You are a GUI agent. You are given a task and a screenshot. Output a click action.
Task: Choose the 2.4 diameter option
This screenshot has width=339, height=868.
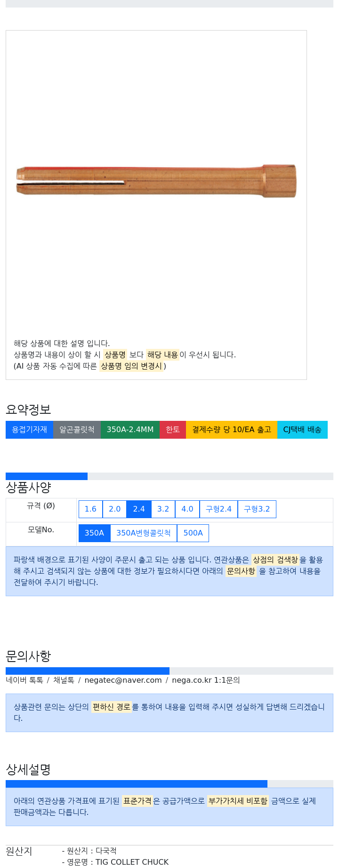(139, 509)
